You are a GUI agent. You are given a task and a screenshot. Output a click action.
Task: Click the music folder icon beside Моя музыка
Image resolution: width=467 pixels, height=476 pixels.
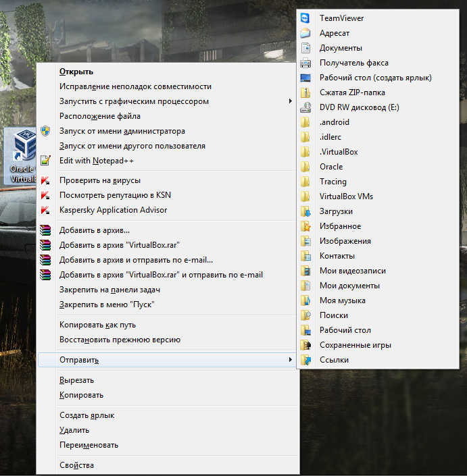coord(305,300)
